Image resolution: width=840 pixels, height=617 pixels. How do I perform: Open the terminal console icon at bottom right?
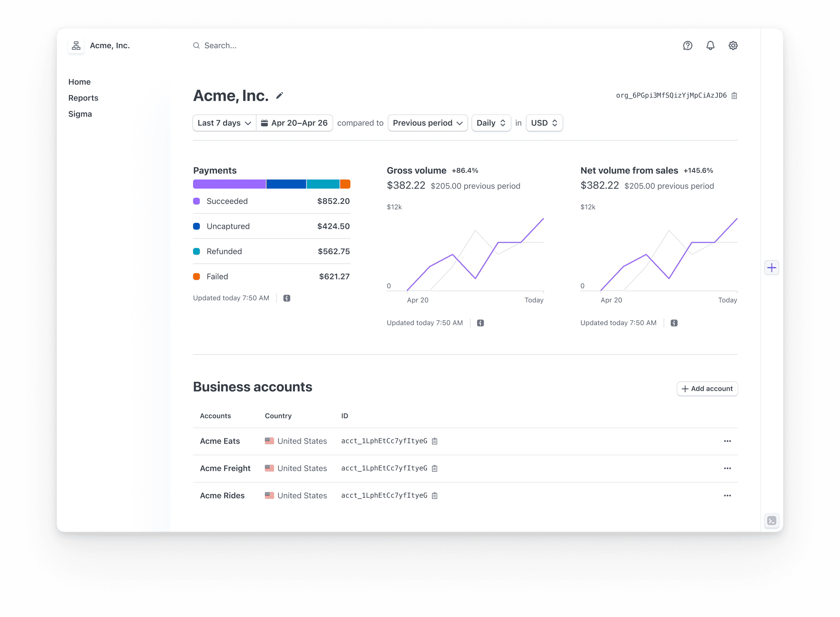[771, 521]
